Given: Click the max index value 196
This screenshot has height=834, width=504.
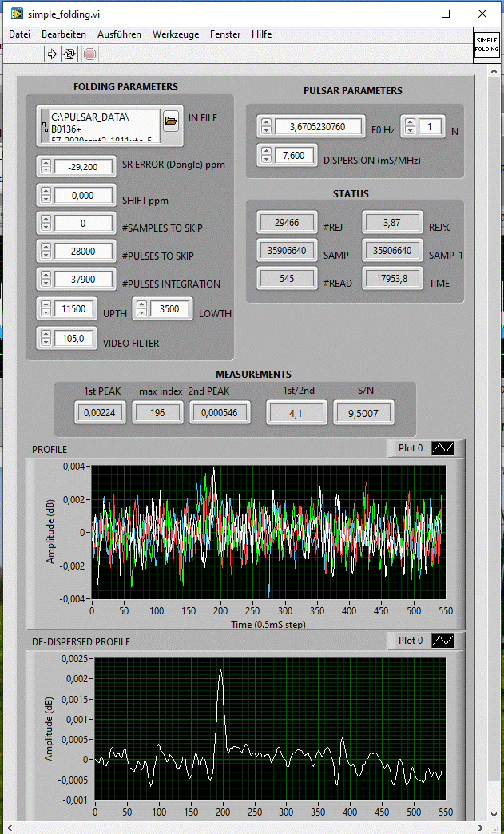Looking at the screenshot, I should pyautogui.click(x=157, y=412).
